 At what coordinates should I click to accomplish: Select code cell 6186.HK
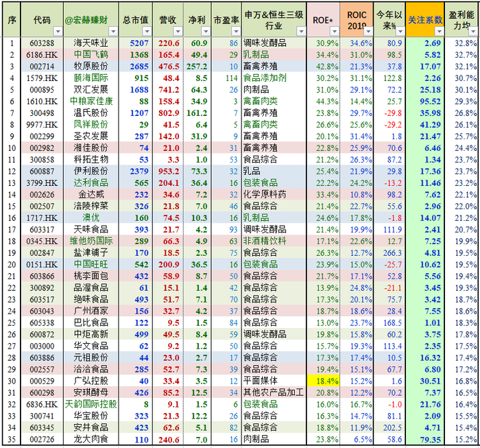[x=42, y=55]
